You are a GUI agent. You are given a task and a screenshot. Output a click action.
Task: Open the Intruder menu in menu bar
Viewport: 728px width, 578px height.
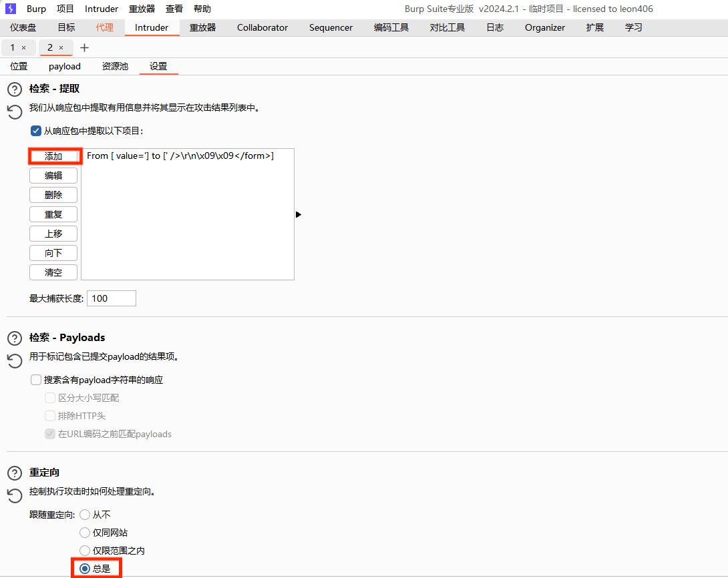pyautogui.click(x=102, y=9)
